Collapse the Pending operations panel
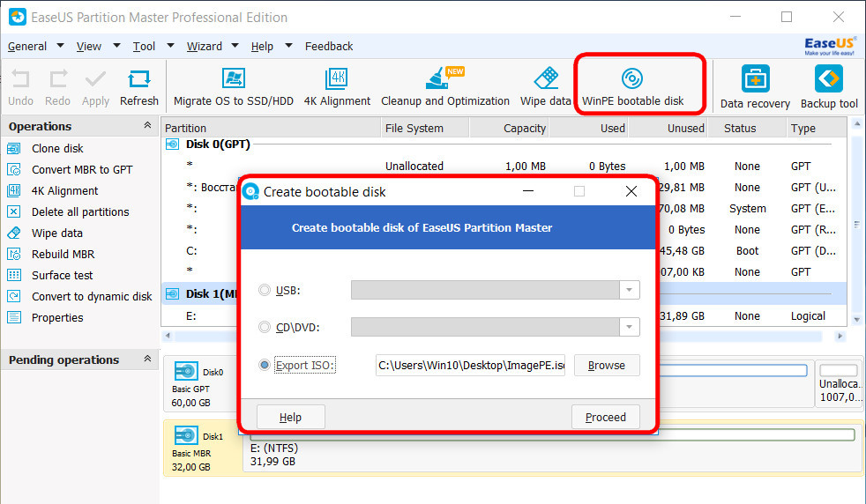Screen dimensions: 866x504 [x=147, y=359]
